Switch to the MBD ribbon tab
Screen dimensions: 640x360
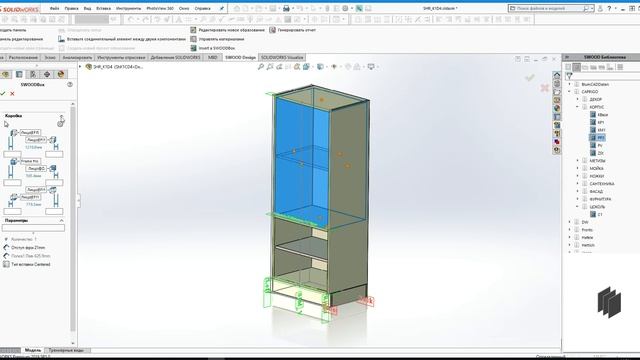(213, 58)
